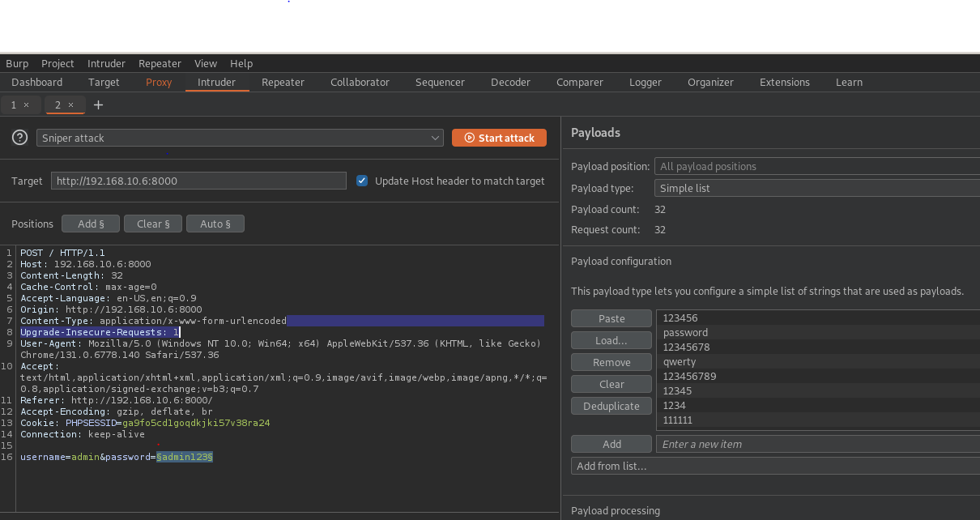980x520 pixels.
Task: Toggle Update Host header to match target
Action: click(362, 181)
